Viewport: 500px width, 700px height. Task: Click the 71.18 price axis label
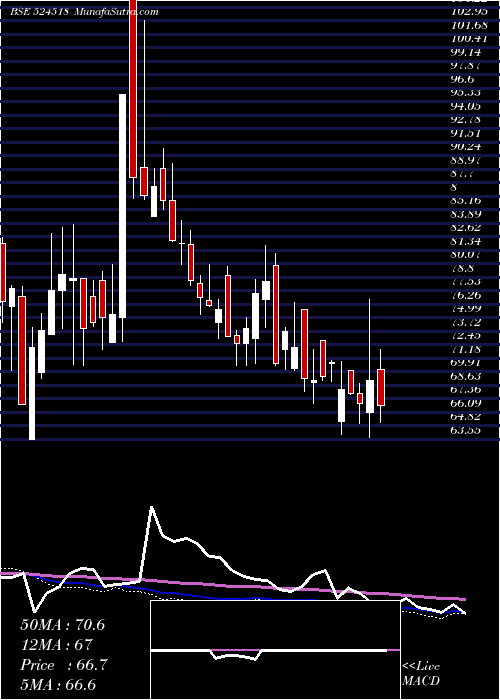[465, 349]
